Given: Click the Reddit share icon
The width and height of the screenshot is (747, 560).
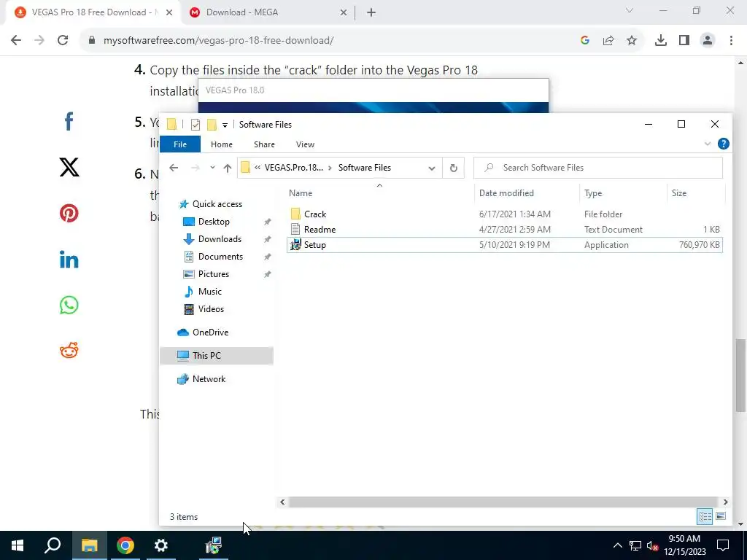Looking at the screenshot, I should (69, 351).
